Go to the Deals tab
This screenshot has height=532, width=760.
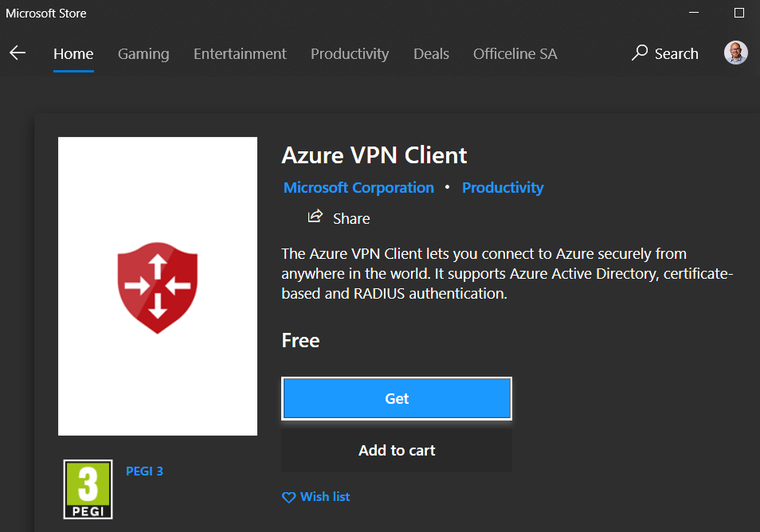(431, 54)
